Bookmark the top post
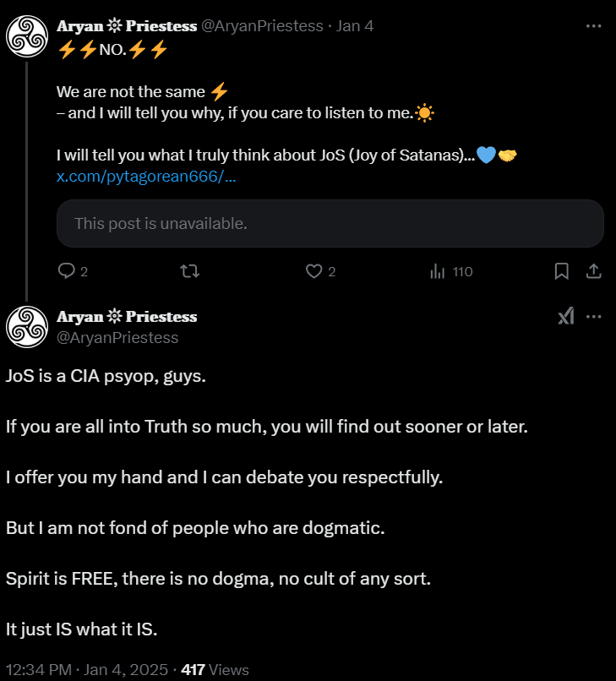This screenshot has width=616, height=681. [x=561, y=271]
